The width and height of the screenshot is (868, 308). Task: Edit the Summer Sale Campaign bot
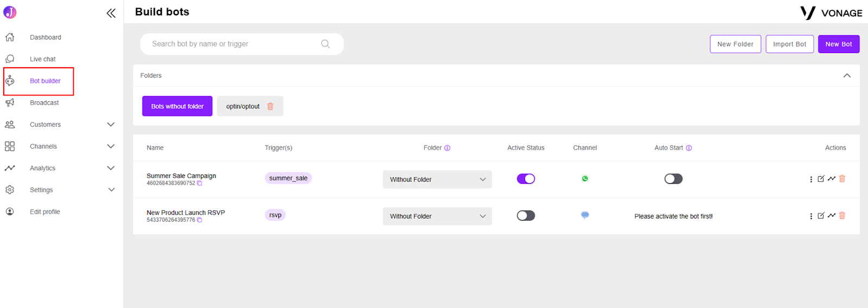pos(821,178)
